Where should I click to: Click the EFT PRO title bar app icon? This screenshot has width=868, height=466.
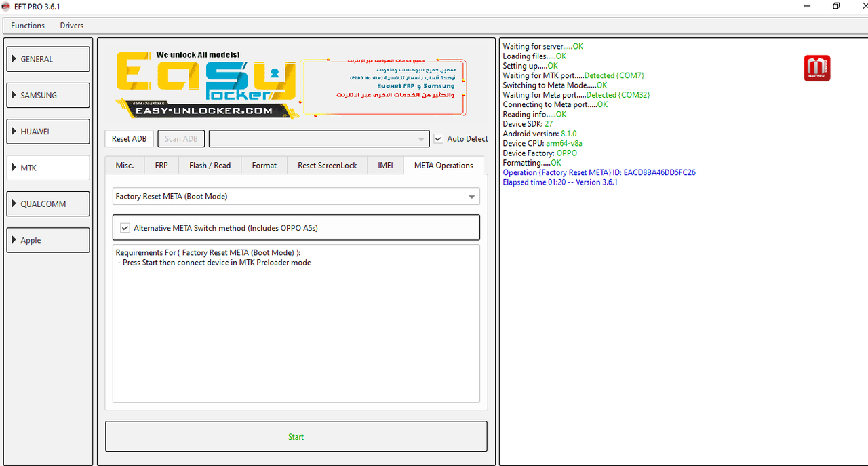6,7
